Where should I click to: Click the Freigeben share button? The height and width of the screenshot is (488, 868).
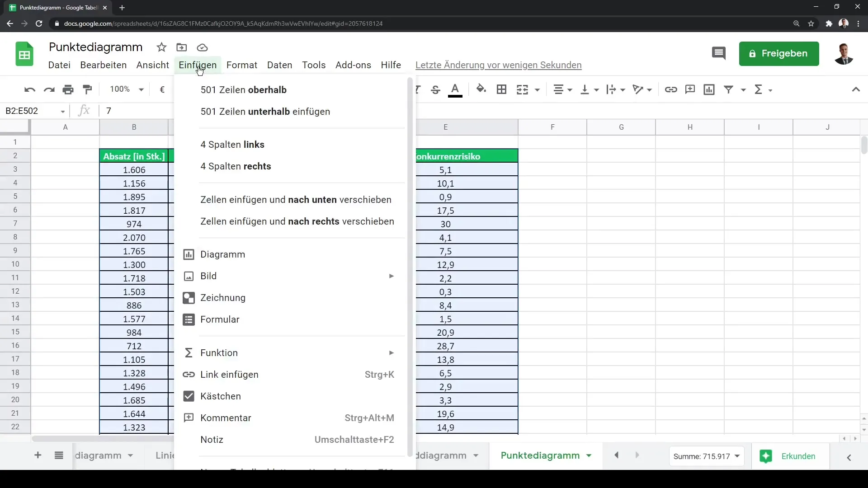[x=778, y=53]
